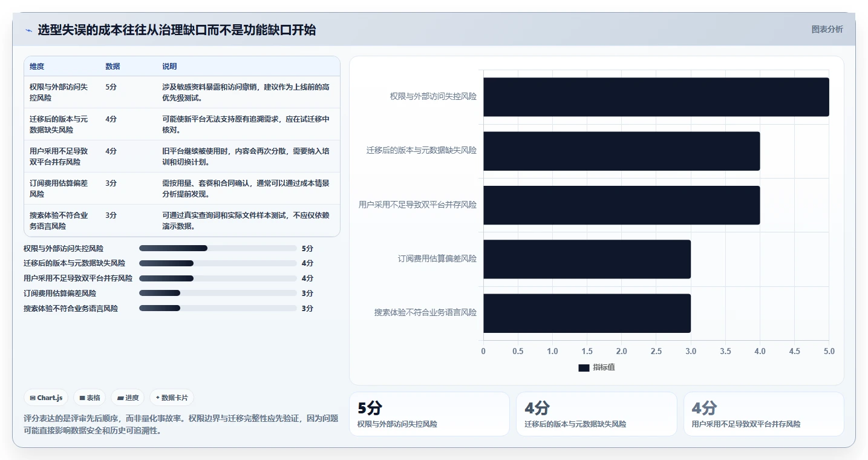Click chart axis label 权限与外部访问失控风险
This screenshot has height=460, width=868.
point(433,96)
